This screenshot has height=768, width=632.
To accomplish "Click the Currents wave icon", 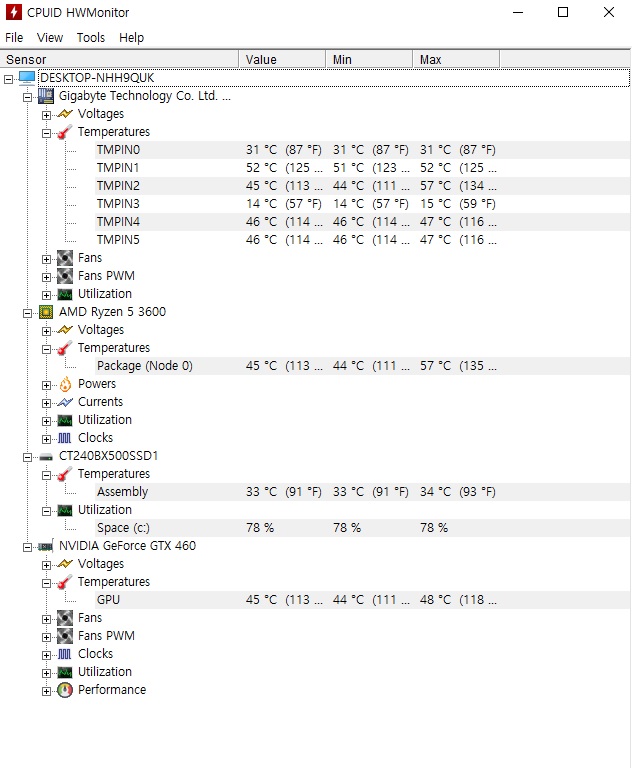I will tap(65, 402).
